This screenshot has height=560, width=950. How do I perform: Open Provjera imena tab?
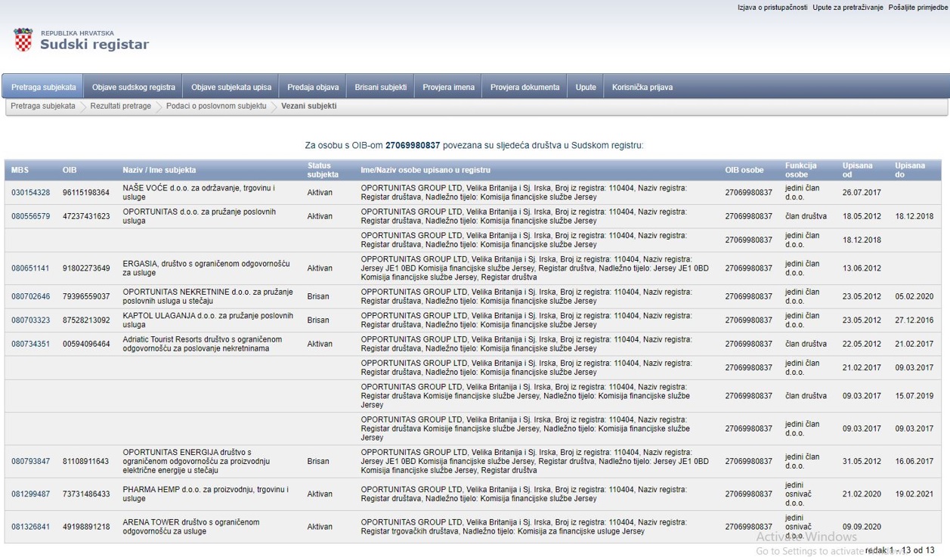tap(448, 87)
